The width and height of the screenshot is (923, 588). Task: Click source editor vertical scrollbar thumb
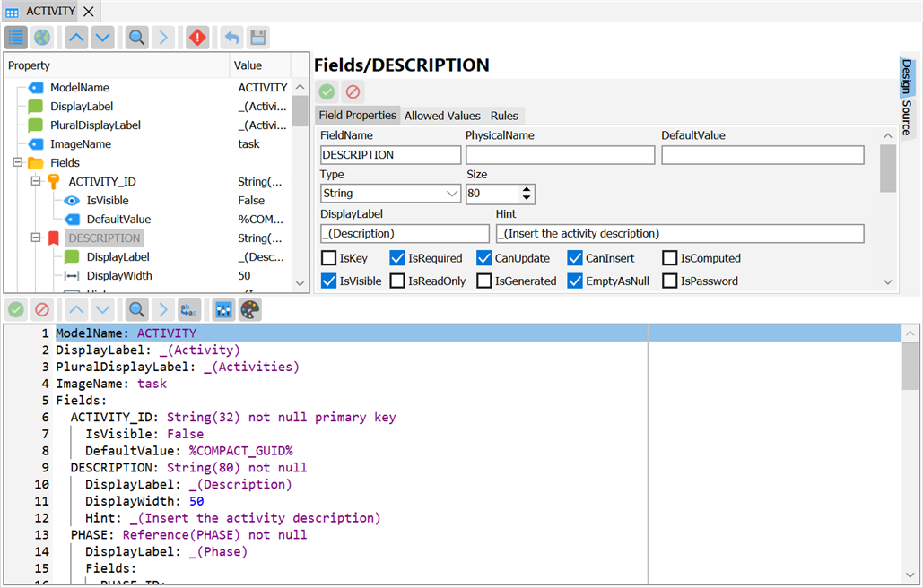(910, 366)
